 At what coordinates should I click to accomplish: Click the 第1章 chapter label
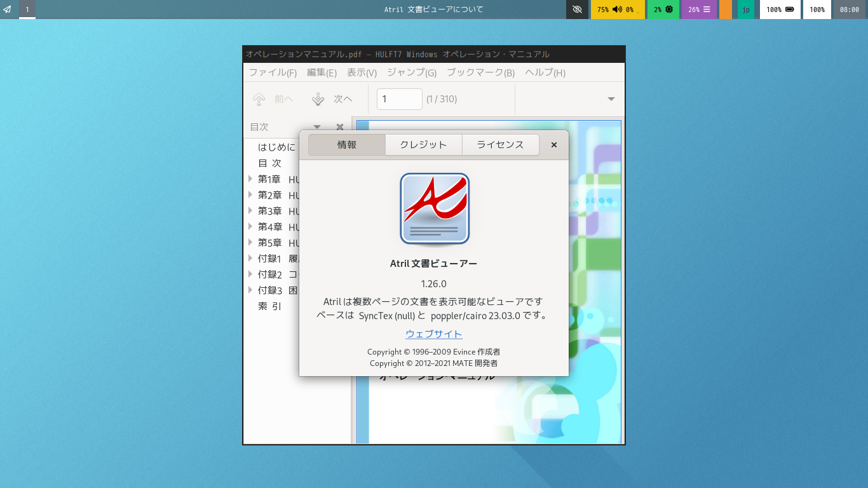point(269,179)
